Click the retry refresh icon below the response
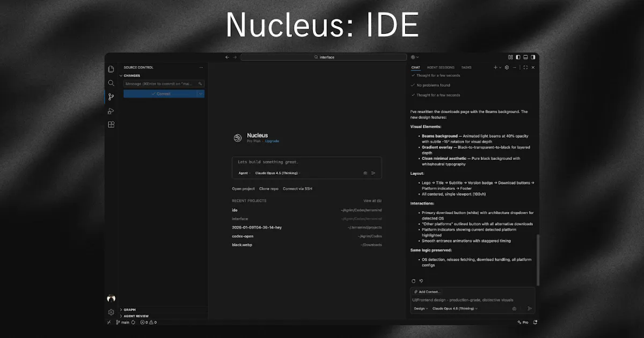 413,281
